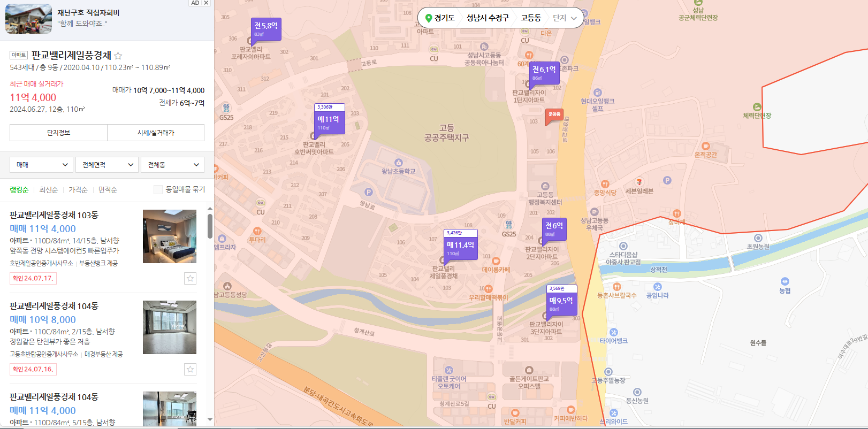Toggle the 동일매물 묶기 checkbox
The height and width of the screenshot is (429, 868).
(158, 189)
